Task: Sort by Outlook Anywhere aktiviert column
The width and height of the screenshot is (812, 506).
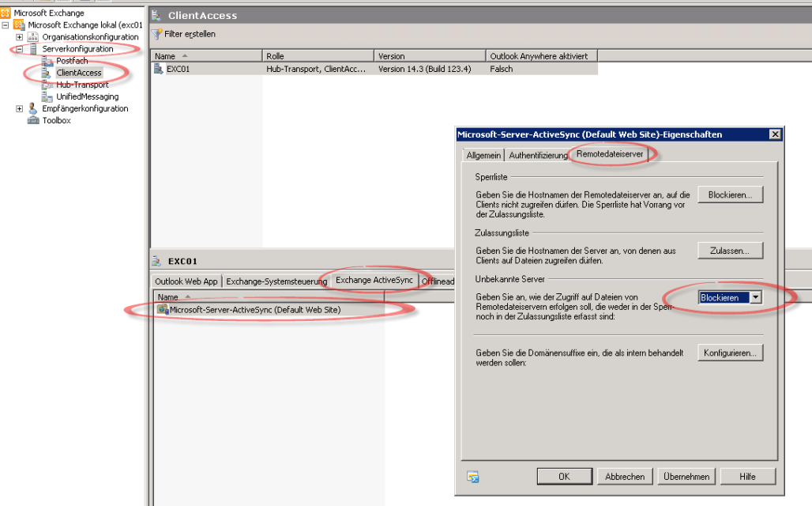Action: pos(542,56)
